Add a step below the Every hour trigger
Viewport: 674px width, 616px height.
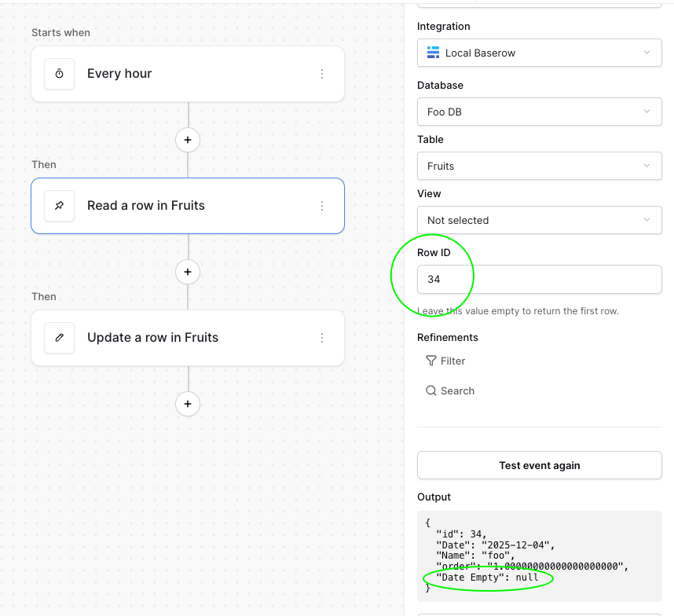click(188, 140)
